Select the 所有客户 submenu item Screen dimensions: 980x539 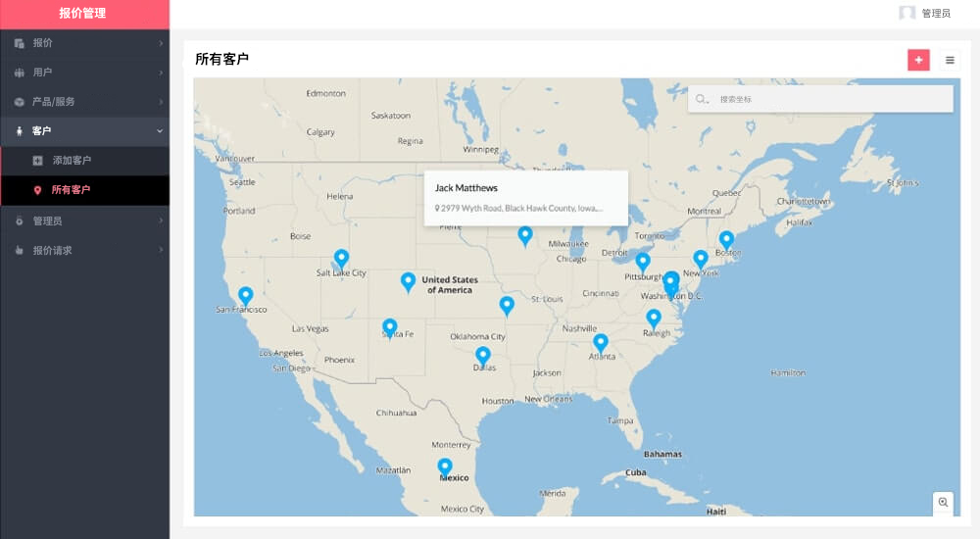click(x=71, y=190)
